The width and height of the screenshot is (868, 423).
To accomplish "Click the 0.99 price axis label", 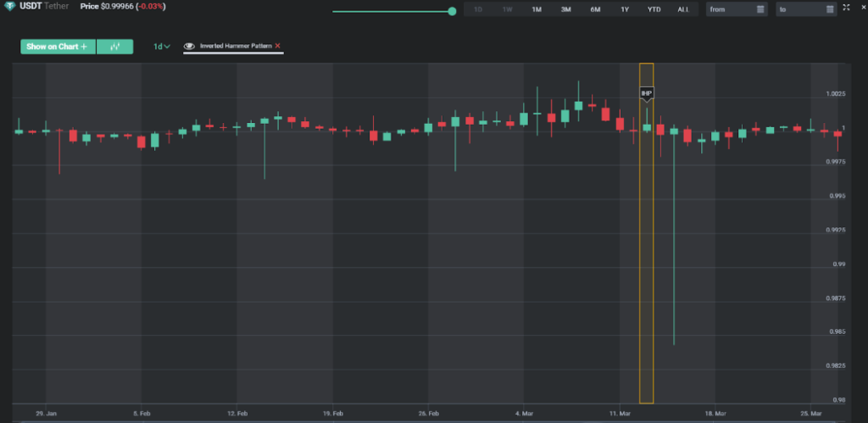I will (x=839, y=264).
